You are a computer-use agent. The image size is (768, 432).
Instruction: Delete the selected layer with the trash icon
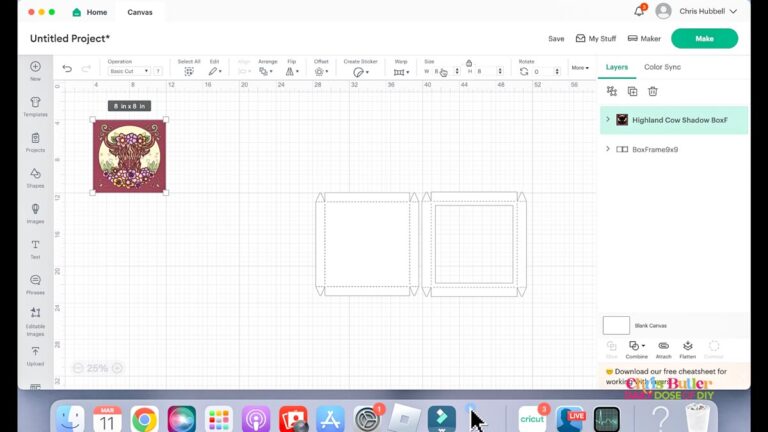click(x=653, y=91)
